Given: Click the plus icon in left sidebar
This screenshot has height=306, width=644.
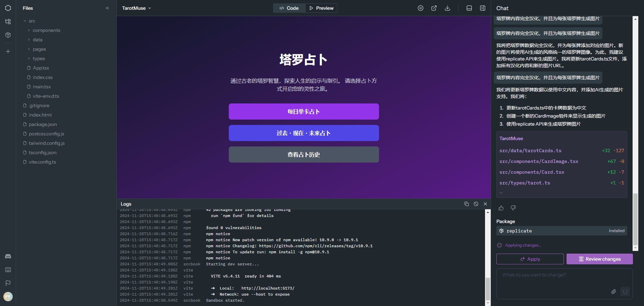Looking at the screenshot, I should pos(8,51).
